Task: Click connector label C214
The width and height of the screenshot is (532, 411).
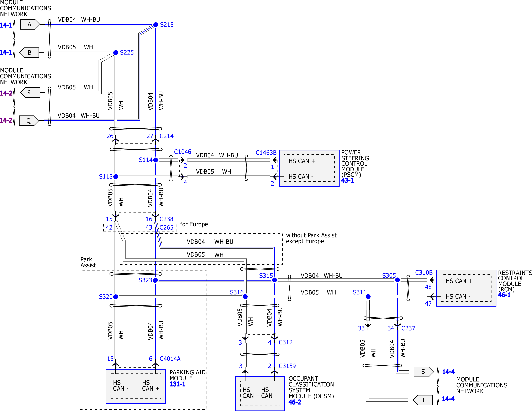Action: tap(167, 136)
